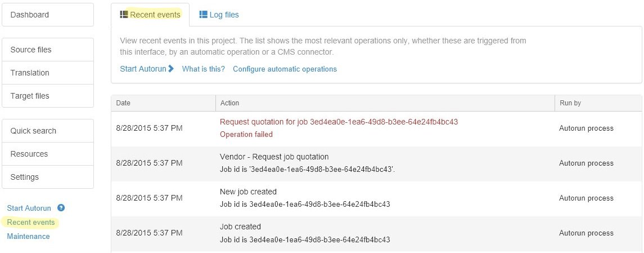The height and width of the screenshot is (253, 644).
Task: Switch to the Log files tab
Action: [219, 15]
